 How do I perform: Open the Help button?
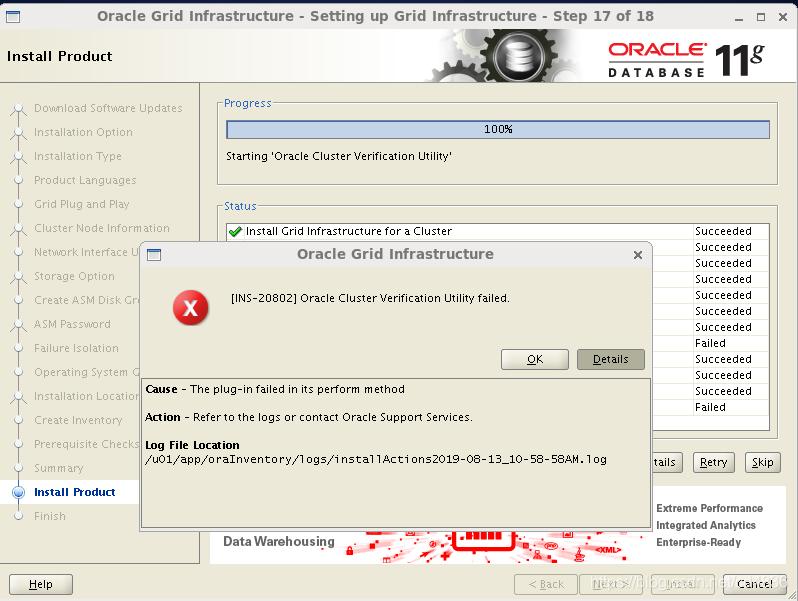point(41,584)
